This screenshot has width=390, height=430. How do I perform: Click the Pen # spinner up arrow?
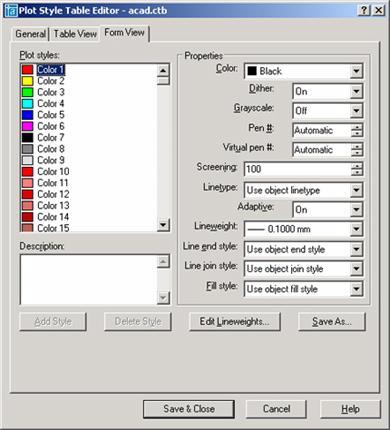coord(357,127)
